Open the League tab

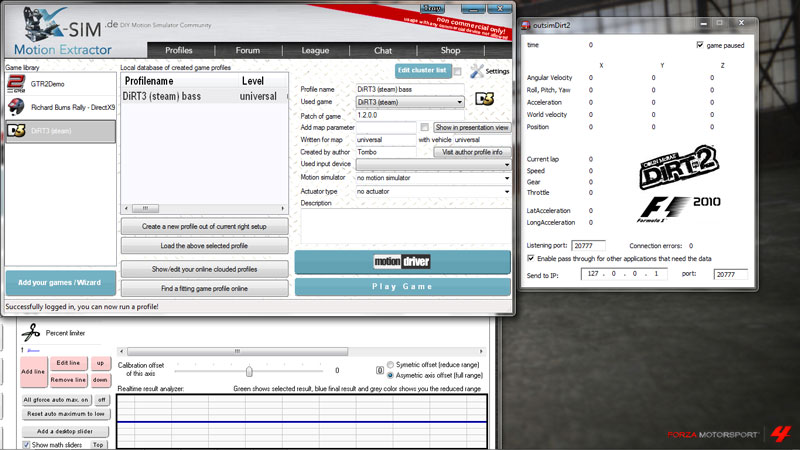tap(315, 50)
